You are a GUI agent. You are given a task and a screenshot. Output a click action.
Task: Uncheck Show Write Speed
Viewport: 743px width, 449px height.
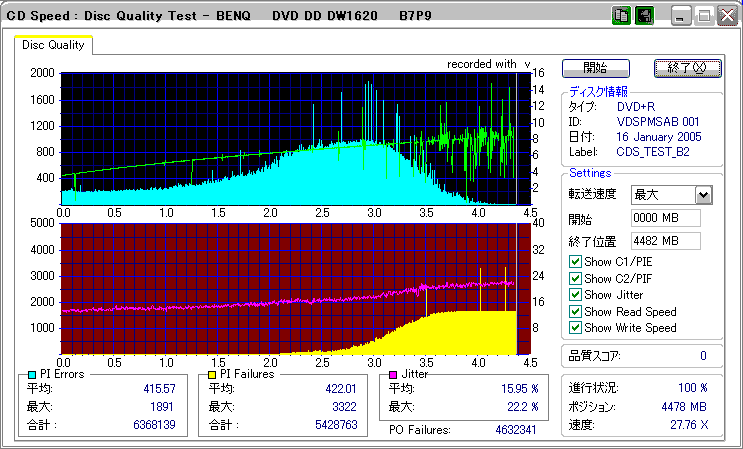point(574,328)
